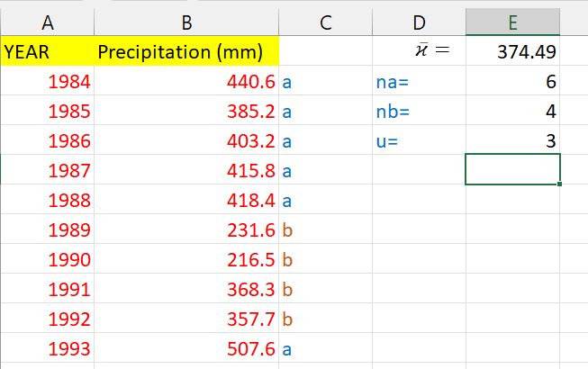The width and height of the screenshot is (588, 369).
Task: Select the Precipitation (mm) header cell
Action: click(185, 52)
